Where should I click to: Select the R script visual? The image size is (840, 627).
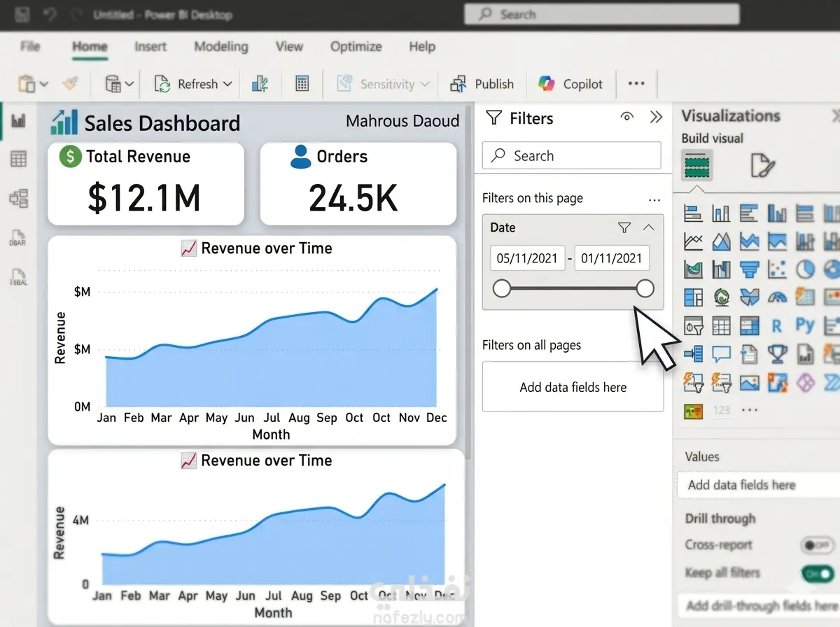(777, 325)
